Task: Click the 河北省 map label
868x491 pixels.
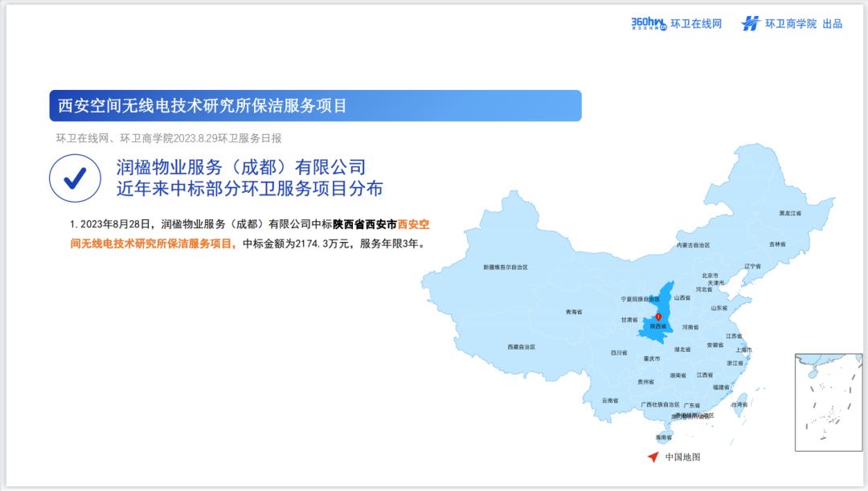Action: click(704, 289)
